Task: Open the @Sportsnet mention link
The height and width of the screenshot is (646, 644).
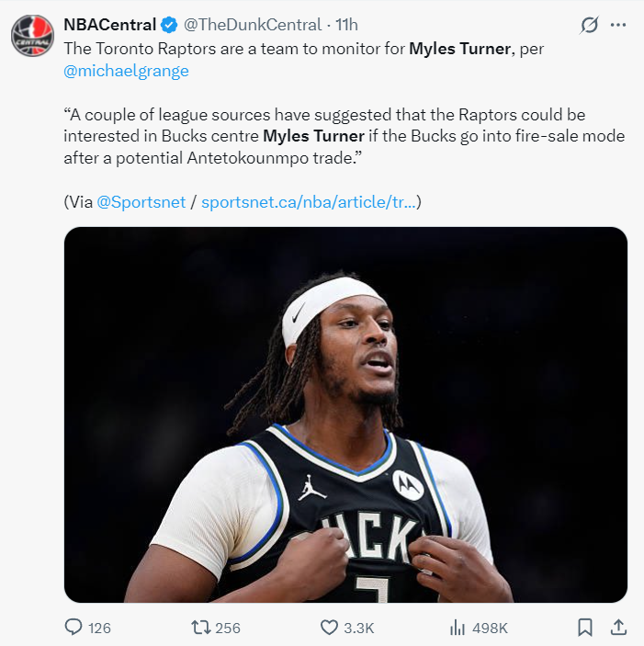Action: pos(141,202)
